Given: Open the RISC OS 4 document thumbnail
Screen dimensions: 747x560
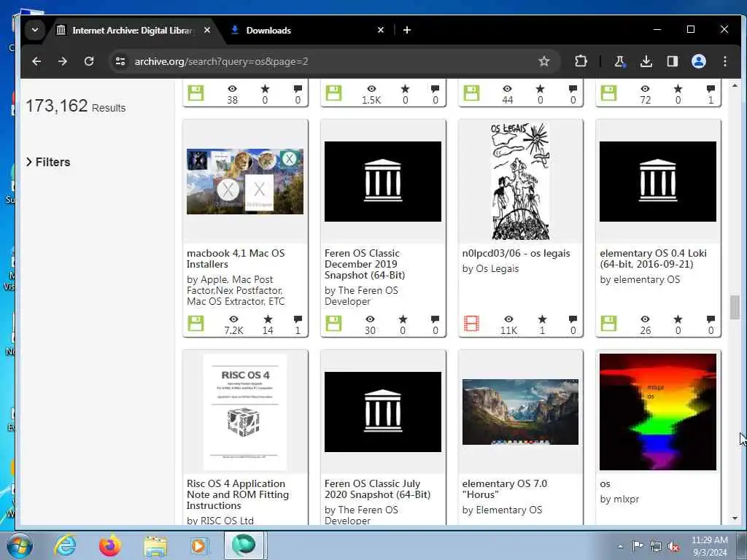Looking at the screenshot, I should point(245,411).
